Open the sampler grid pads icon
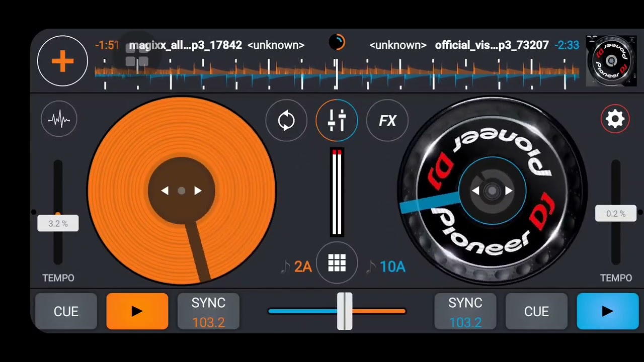 337,262
